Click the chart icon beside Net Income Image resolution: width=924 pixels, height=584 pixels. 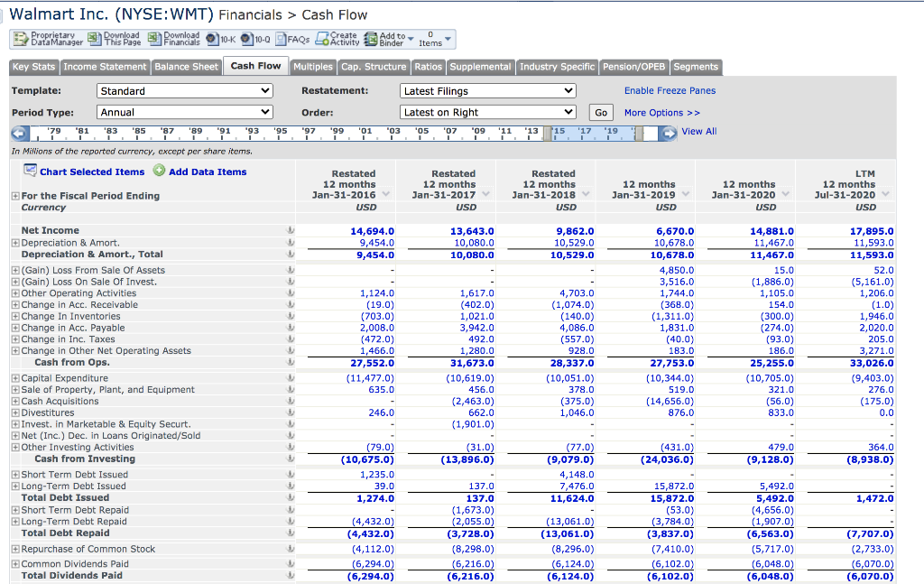[290, 229]
